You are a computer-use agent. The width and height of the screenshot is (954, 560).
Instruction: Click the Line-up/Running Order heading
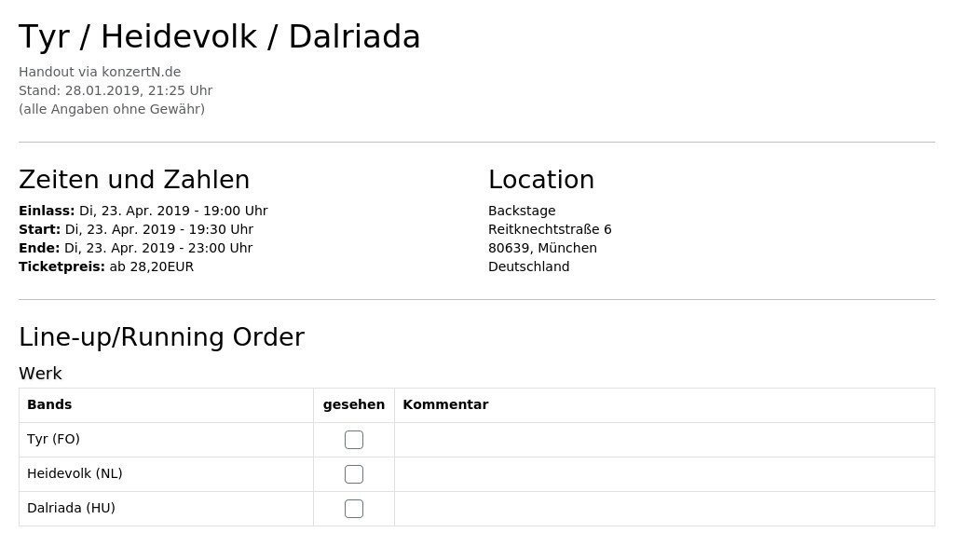coord(162,337)
